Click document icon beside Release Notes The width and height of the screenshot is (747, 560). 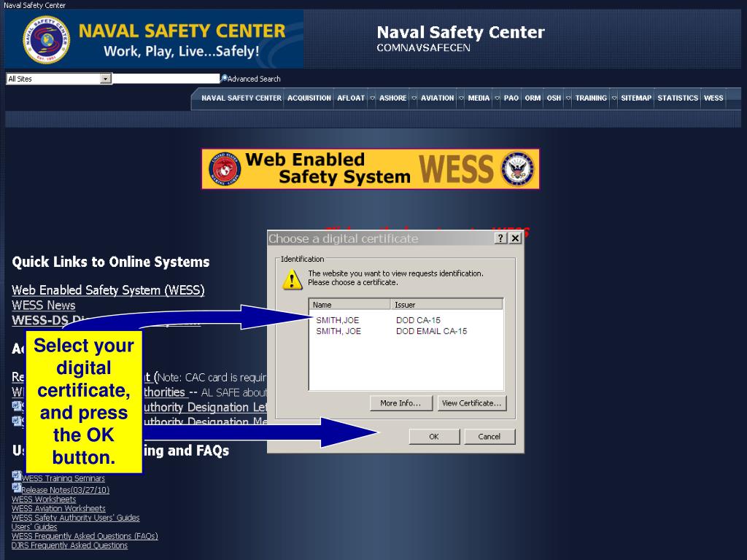pyautogui.click(x=17, y=488)
